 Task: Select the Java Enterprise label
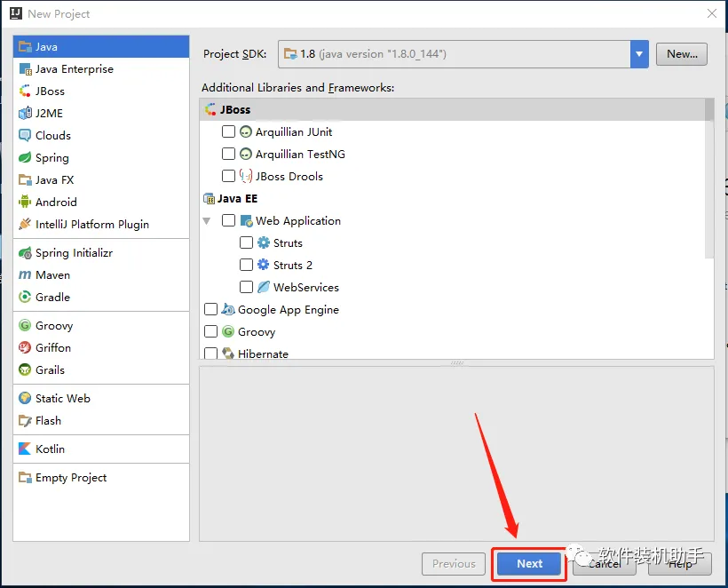[x=75, y=69]
